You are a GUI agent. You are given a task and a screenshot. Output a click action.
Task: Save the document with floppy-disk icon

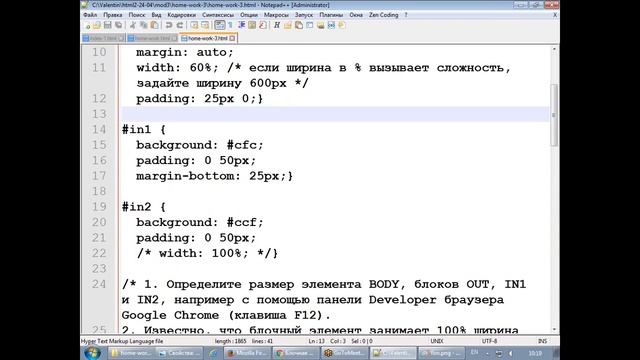coord(107,25)
